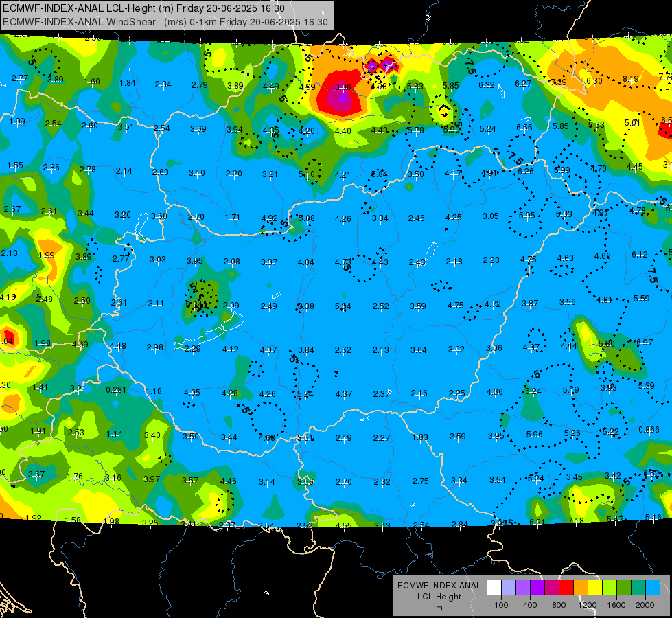Click the wind shear value 3.05
The width and height of the screenshot is (672, 618).
(x=490, y=216)
